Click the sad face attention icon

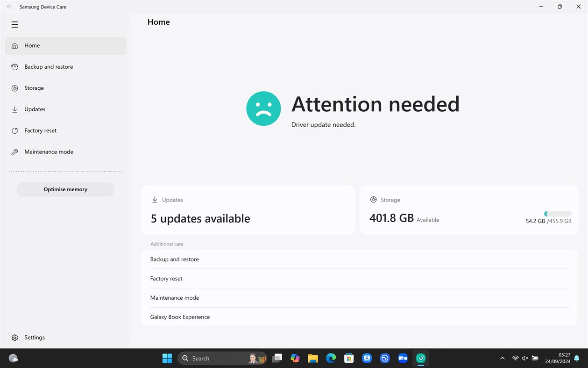pyautogui.click(x=263, y=108)
